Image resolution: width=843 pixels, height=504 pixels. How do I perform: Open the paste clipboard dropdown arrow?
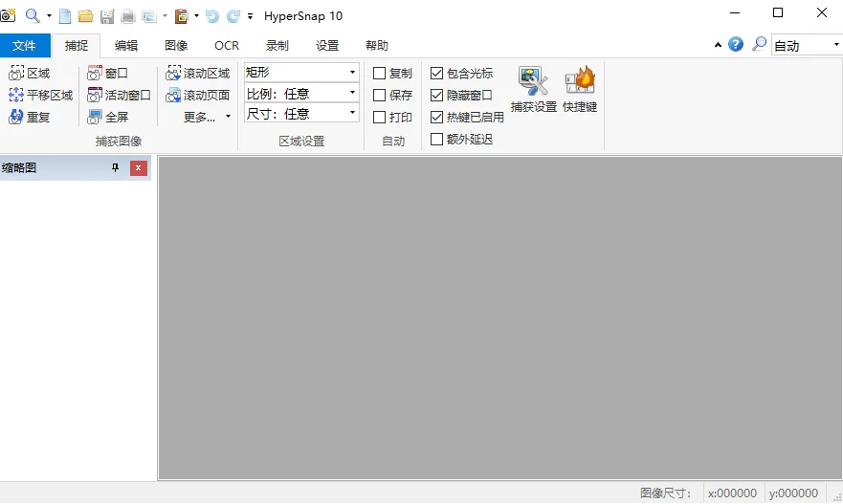197,16
